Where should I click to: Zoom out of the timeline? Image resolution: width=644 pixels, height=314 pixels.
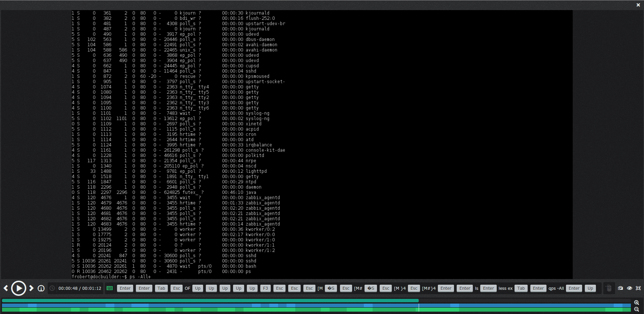pyautogui.click(x=637, y=309)
